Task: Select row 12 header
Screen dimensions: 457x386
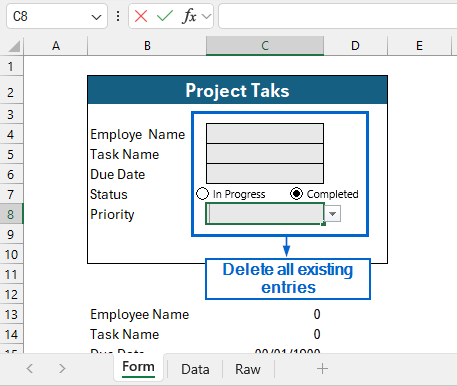Action: coord(11,294)
